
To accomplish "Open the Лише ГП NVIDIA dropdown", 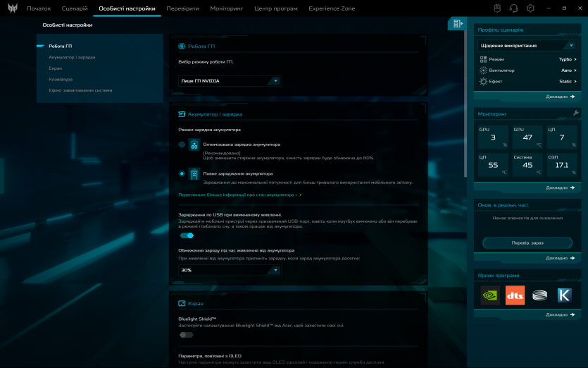I will (x=229, y=81).
